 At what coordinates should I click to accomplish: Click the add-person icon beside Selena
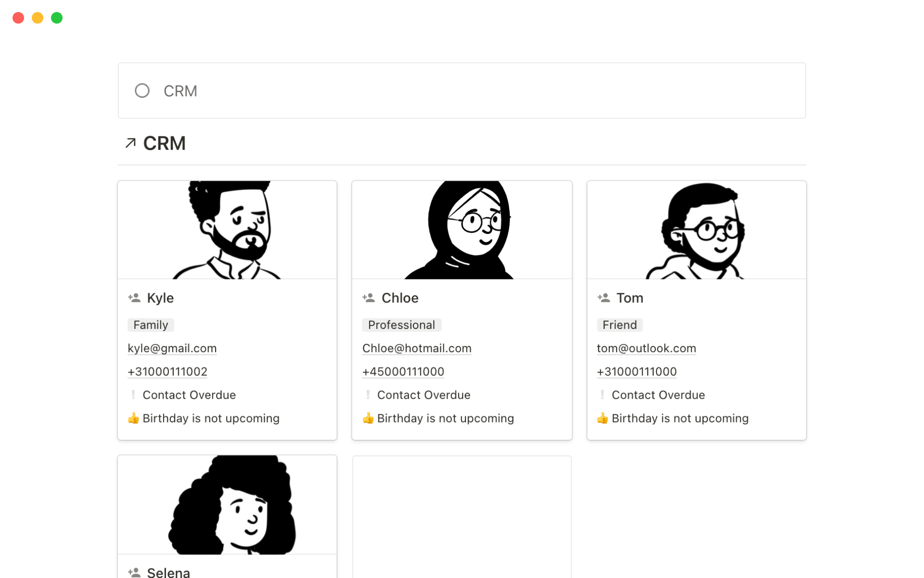(134, 572)
